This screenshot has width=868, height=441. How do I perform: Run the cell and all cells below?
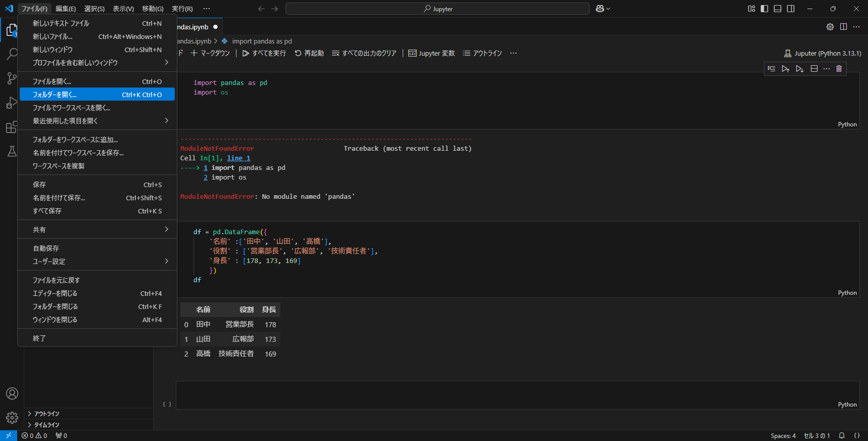[x=799, y=69]
